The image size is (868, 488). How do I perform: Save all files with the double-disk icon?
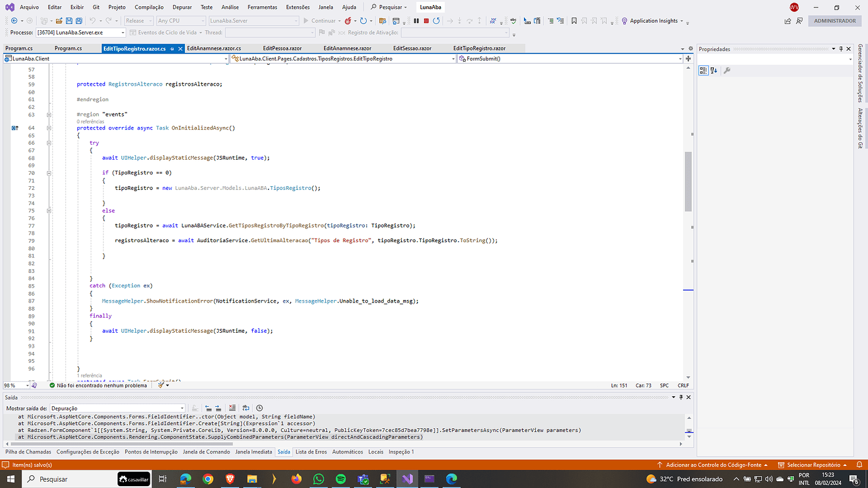click(x=79, y=21)
